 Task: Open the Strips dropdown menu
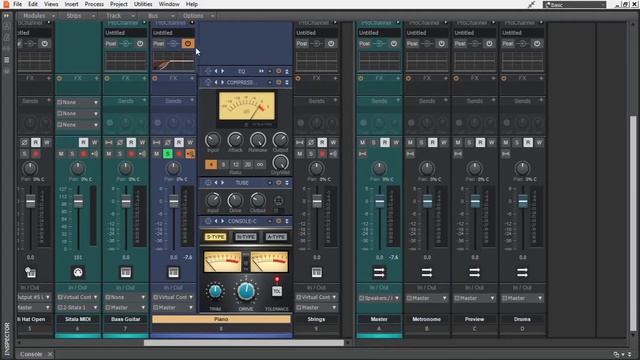80,16
